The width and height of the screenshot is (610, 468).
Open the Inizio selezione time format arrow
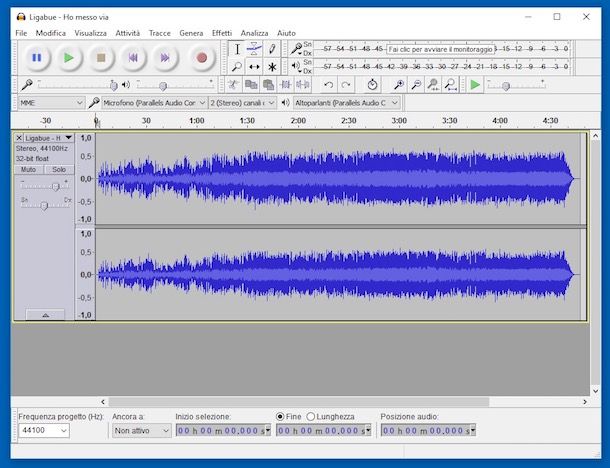click(268, 430)
